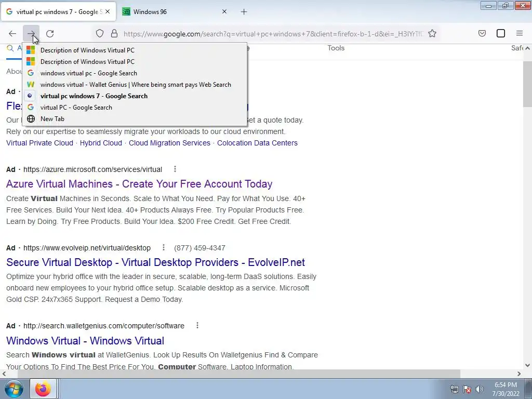This screenshot has height=399, width=532.
Task: Open first Description of Windows Virtual PC entry
Action: point(135,50)
